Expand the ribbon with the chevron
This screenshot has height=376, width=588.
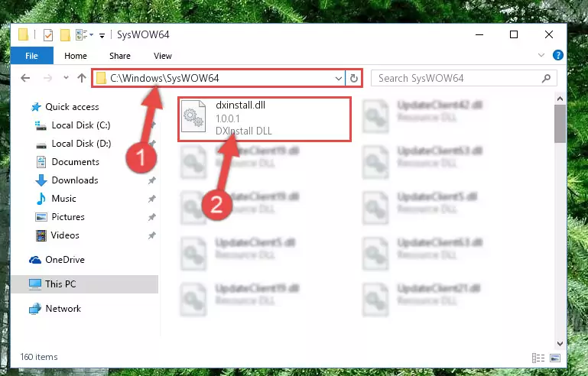point(541,55)
